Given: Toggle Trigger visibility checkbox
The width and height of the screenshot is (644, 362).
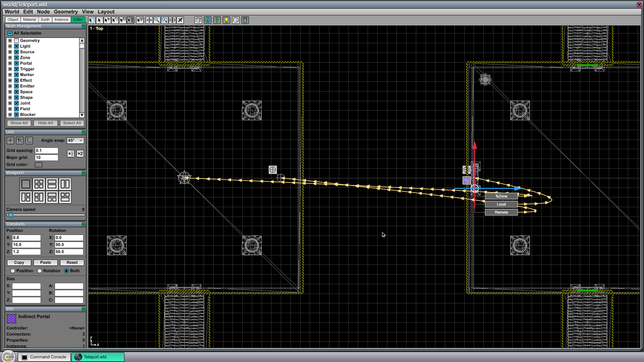Looking at the screenshot, I should pyautogui.click(x=16, y=69).
